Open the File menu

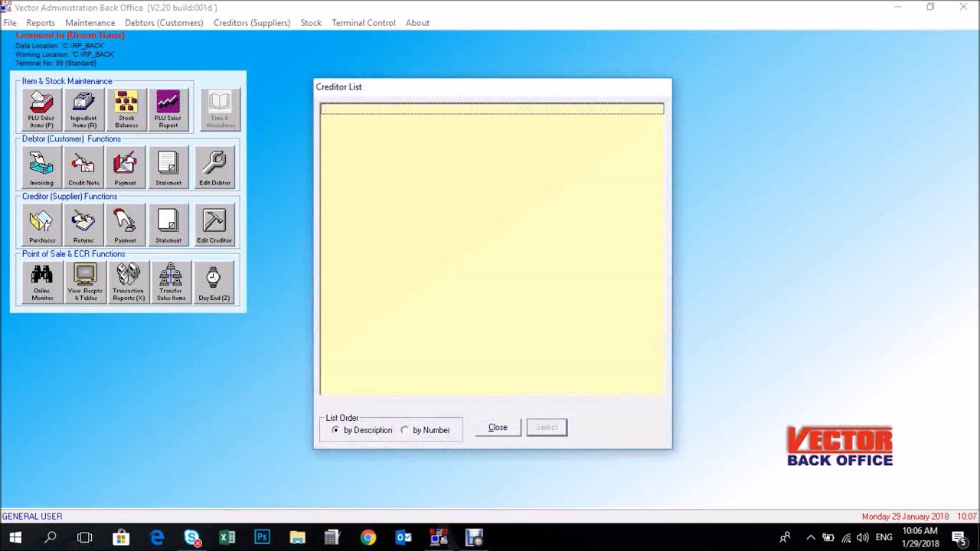pyautogui.click(x=10, y=23)
